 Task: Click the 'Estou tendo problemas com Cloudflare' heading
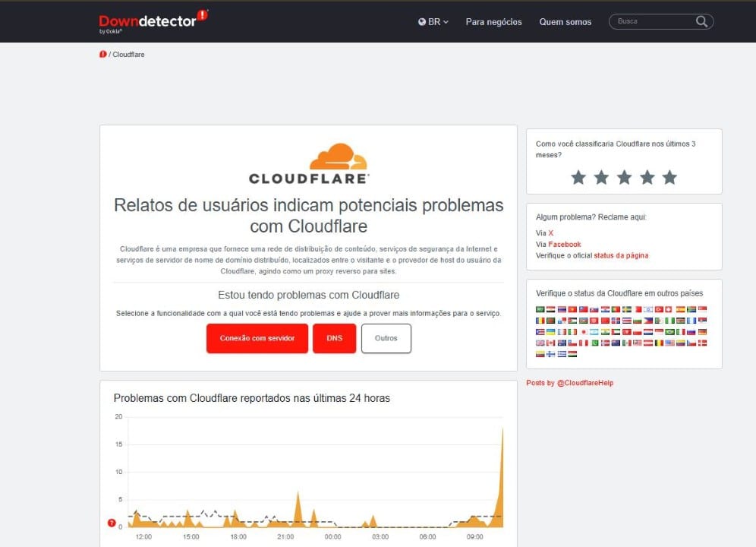click(309, 295)
